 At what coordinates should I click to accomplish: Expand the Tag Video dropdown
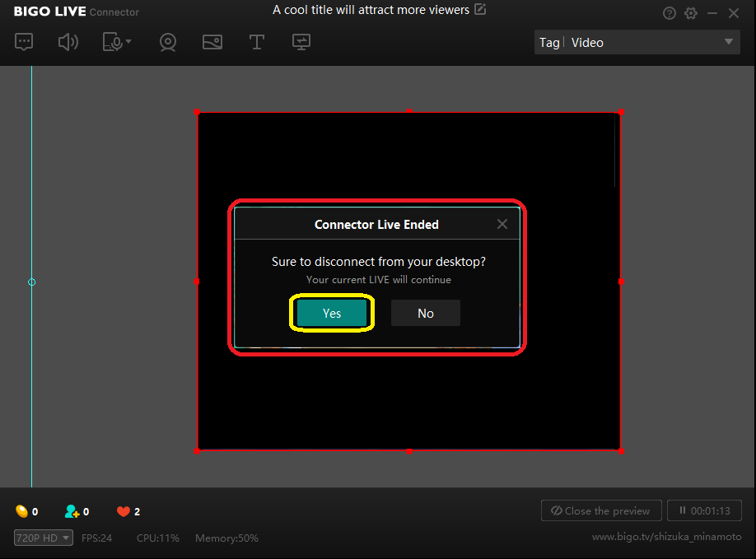(x=728, y=43)
